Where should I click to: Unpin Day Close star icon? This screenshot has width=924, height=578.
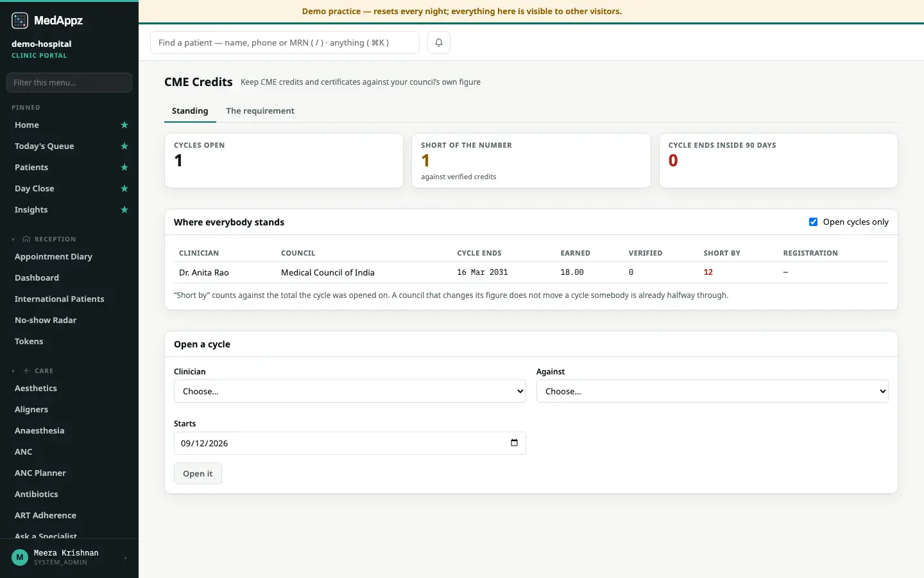(x=124, y=189)
